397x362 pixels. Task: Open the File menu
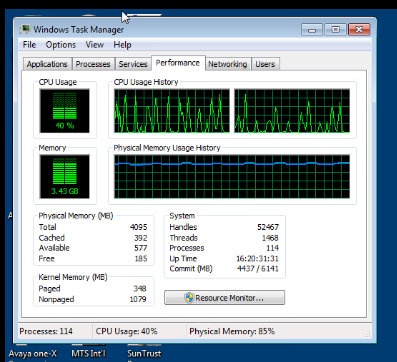pyautogui.click(x=29, y=45)
